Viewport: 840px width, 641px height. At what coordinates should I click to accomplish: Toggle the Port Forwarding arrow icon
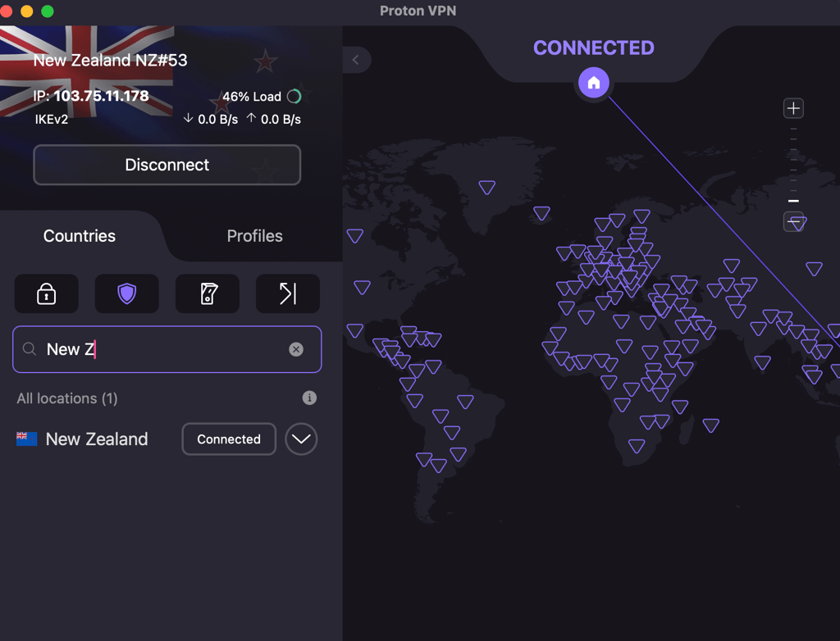(288, 293)
